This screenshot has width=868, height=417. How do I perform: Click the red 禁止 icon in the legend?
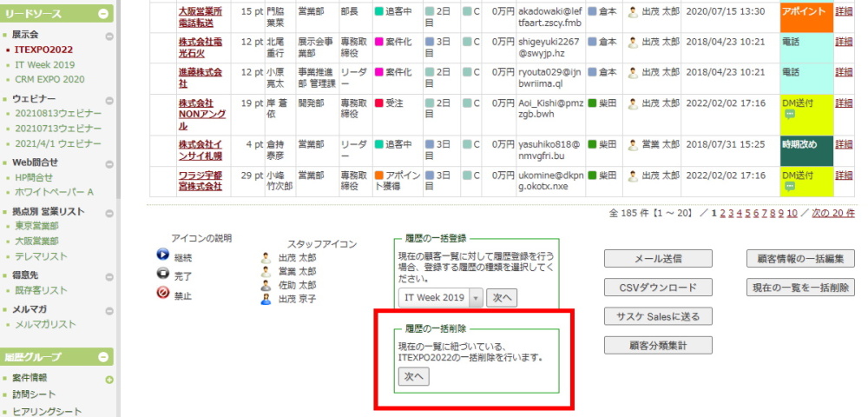(x=162, y=294)
